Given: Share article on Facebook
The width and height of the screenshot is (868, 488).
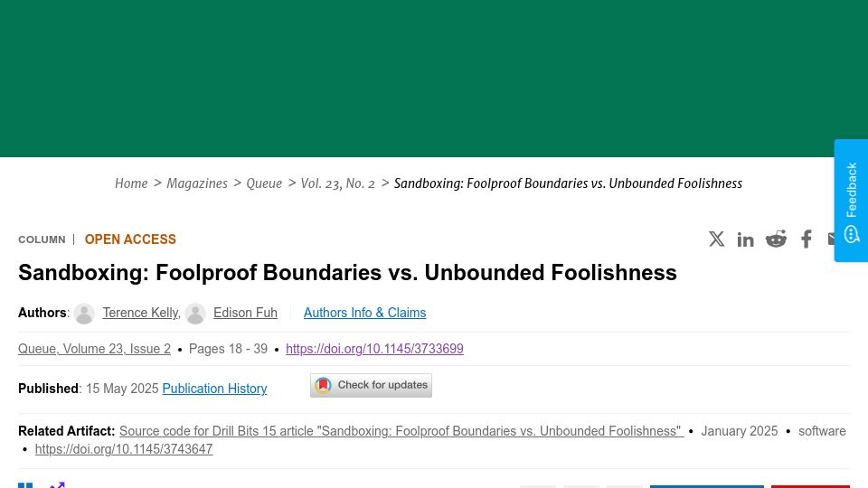Looking at the screenshot, I should click(806, 239).
